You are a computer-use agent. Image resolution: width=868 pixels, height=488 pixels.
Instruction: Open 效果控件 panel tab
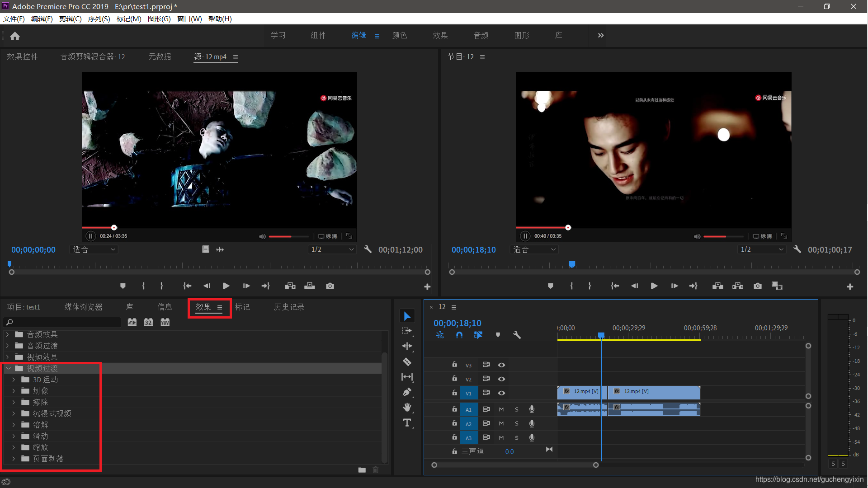pos(22,56)
